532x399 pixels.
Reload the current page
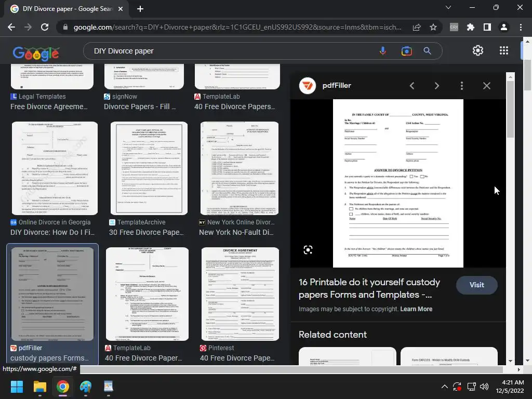tap(45, 27)
